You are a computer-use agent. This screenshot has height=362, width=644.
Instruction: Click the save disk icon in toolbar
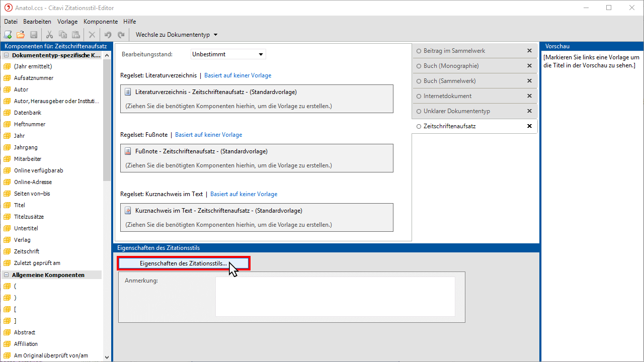[34, 35]
